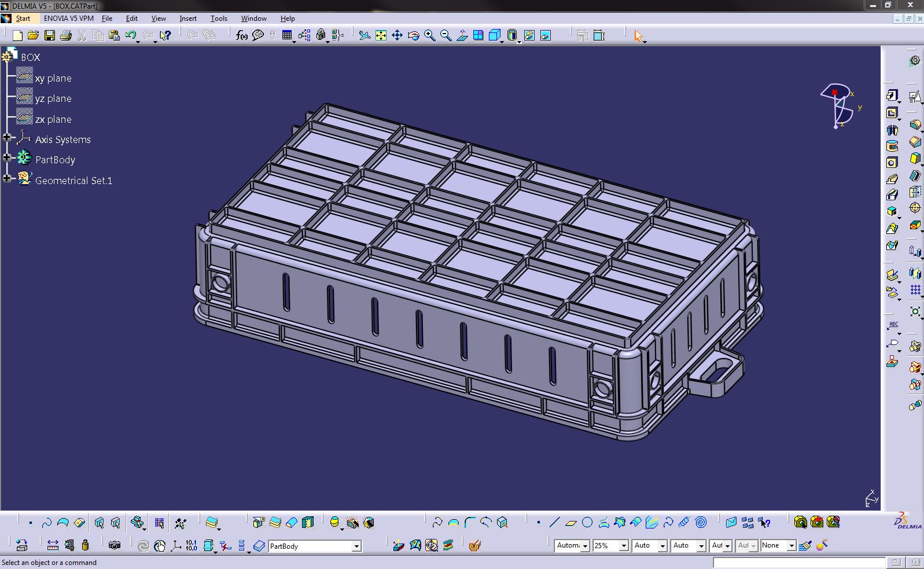
Task: Open the Insert menu
Action: coord(188,19)
